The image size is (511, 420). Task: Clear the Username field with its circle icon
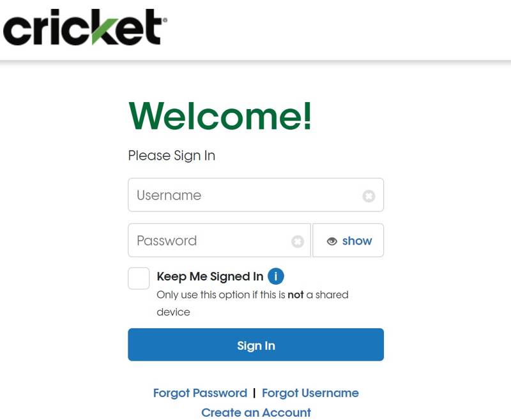[x=369, y=196]
